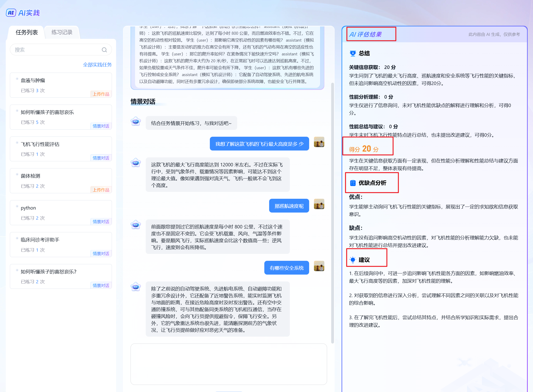Screen dimensions: 533x392
Task: Click the 有哪些安全系统 chat bubble
Action: tap(286, 268)
